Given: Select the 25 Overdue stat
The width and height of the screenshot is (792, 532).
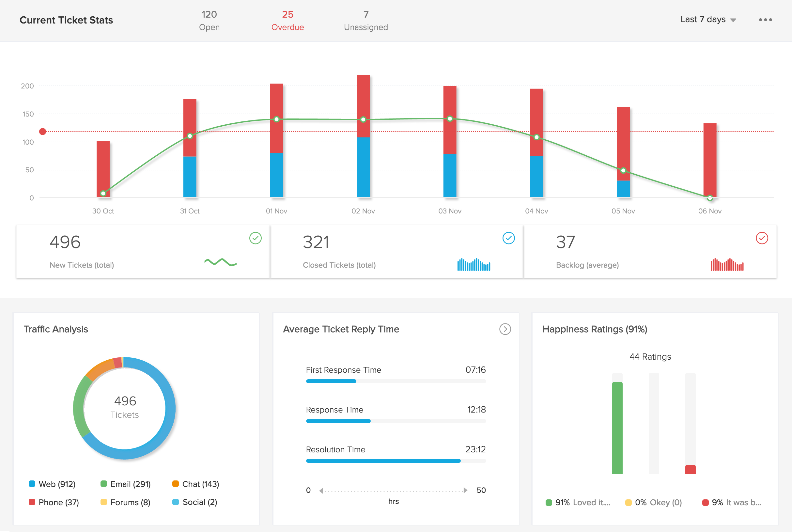Looking at the screenshot, I should [287, 20].
